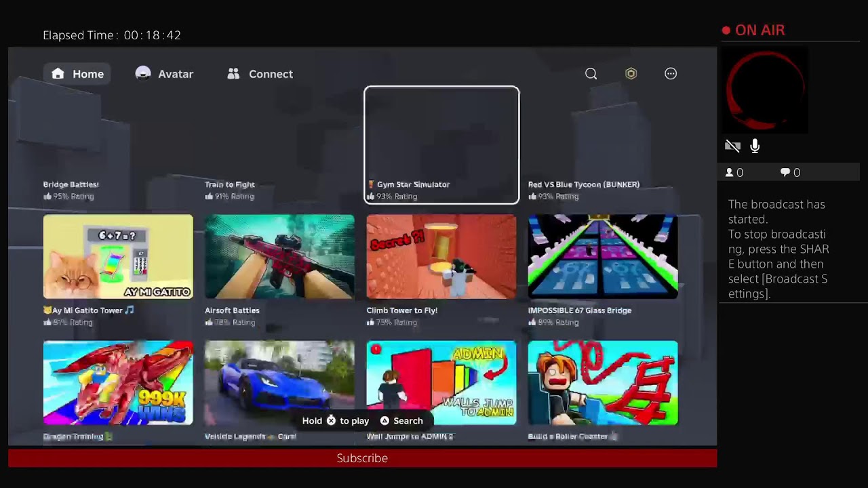Select the Ay Mi Gatito Tower thumbnail
The width and height of the screenshot is (868, 488).
click(x=118, y=257)
